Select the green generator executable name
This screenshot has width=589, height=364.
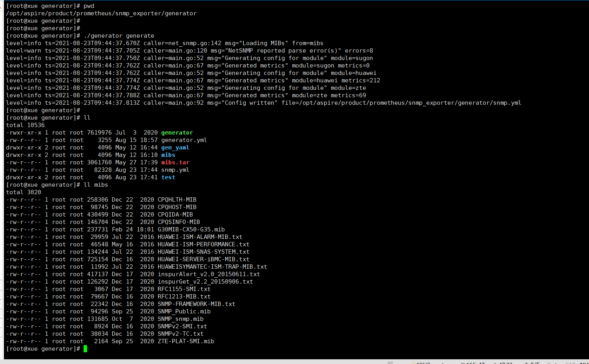tap(177, 132)
